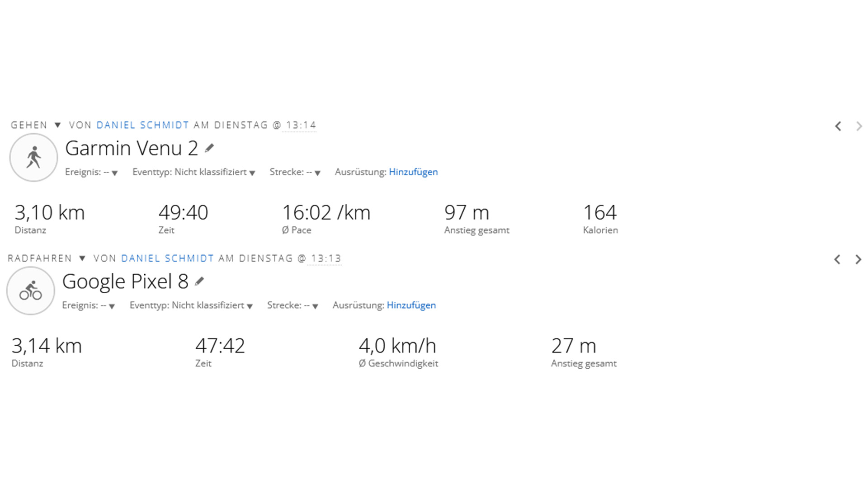Click the cycling activity icon
This screenshot has height=488, width=868.
pyautogui.click(x=31, y=291)
